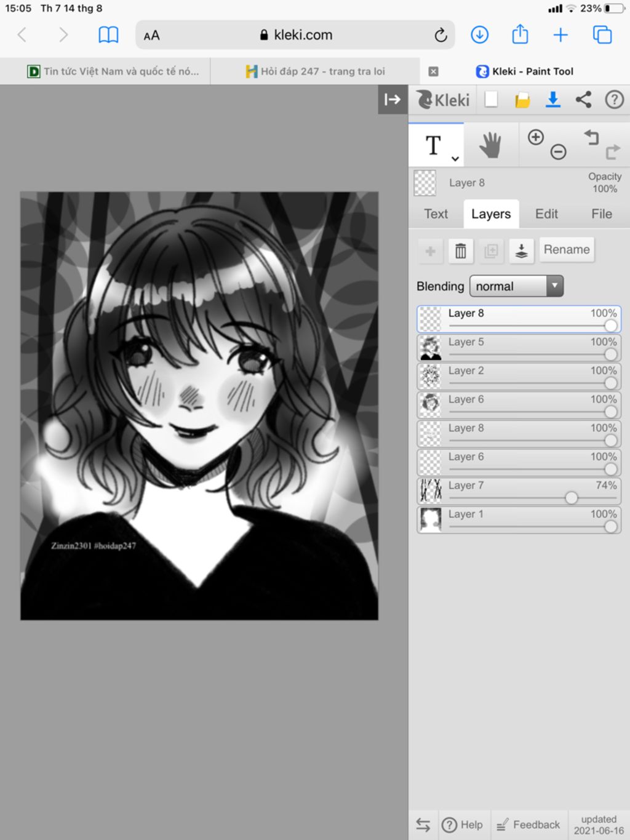Screen dimensions: 630x840
Task: Go forward in Safari
Action: pos(63,34)
